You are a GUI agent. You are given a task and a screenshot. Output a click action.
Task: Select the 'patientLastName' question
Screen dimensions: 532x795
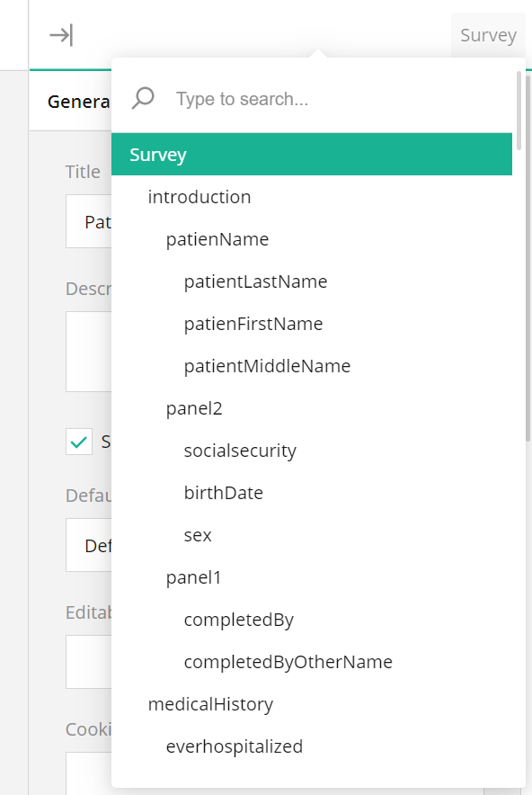tap(255, 281)
